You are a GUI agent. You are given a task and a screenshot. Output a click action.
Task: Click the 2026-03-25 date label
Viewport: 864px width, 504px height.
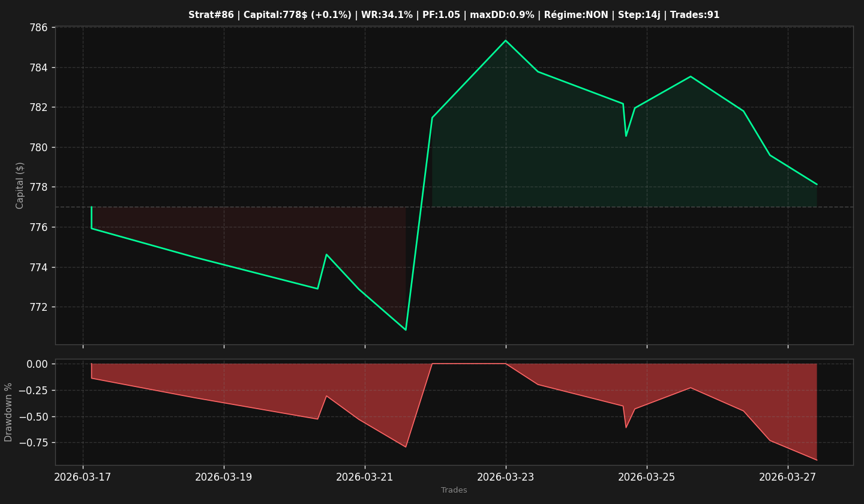[x=647, y=477]
